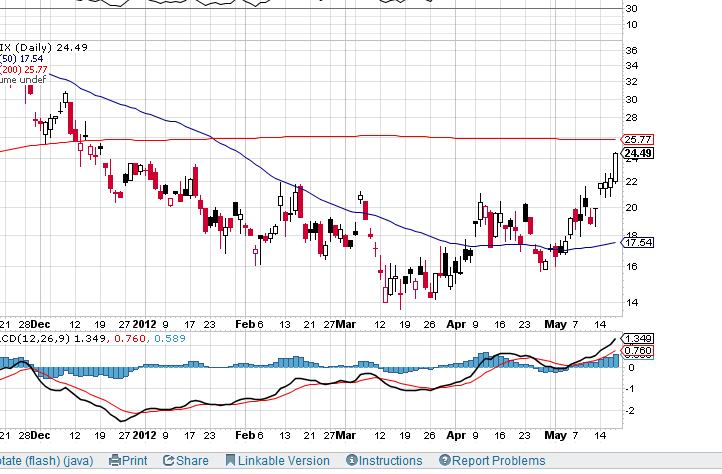
Task: Click the last white candlestick near 24.49
Action: pos(616,168)
